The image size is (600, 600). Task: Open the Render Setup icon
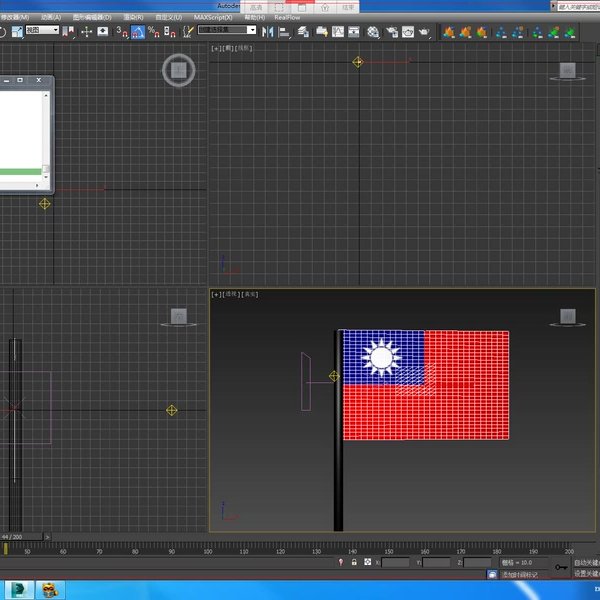392,32
